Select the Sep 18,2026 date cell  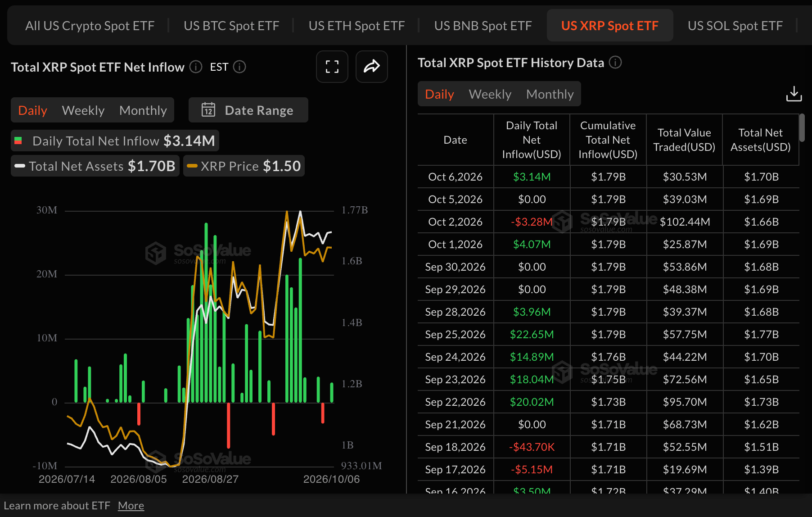pos(456,447)
